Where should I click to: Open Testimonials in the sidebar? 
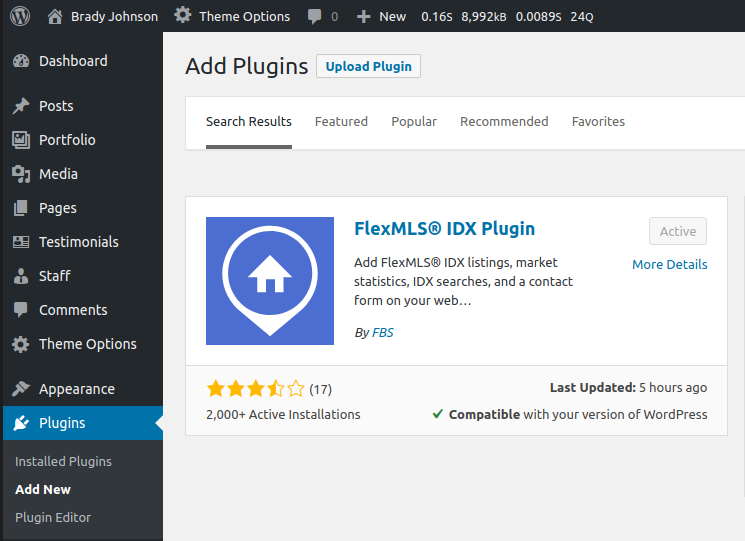pyautogui.click(x=79, y=242)
